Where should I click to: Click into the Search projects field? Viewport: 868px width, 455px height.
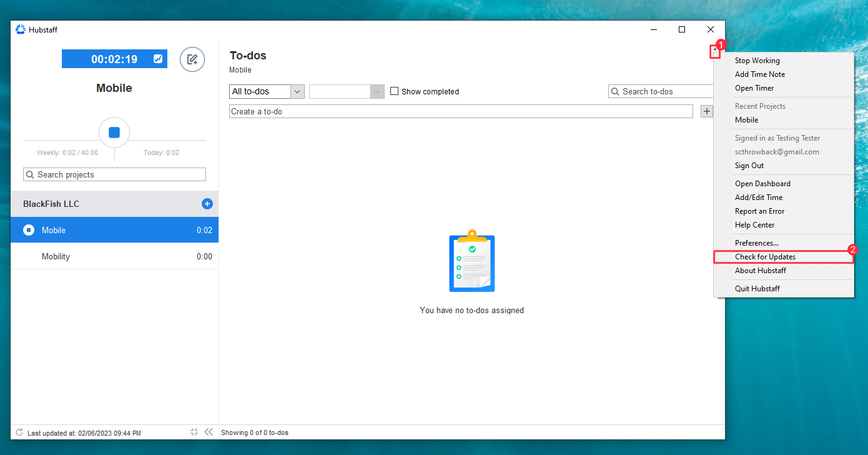click(x=114, y=174)
